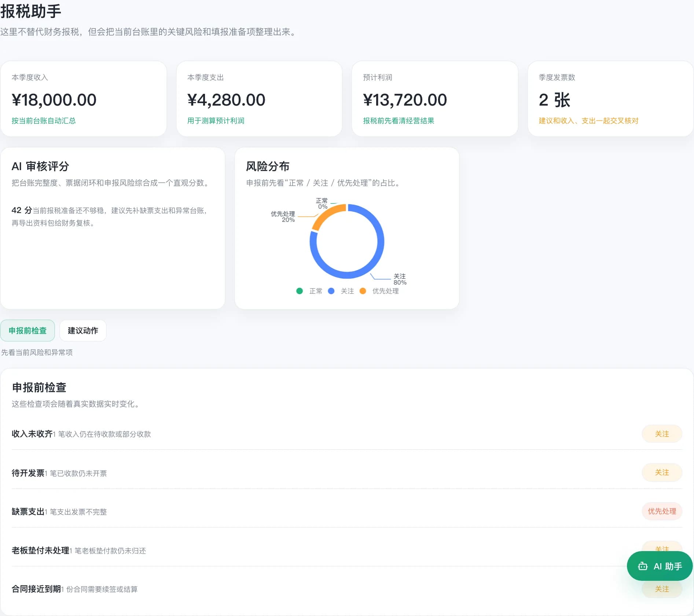Switch to the 申报前检查 tab
This screenshot has width=694, height=616.
(27, 330)
